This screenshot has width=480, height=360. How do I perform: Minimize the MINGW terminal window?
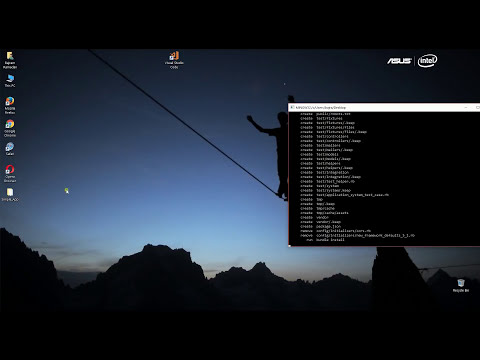coord(466,107)
